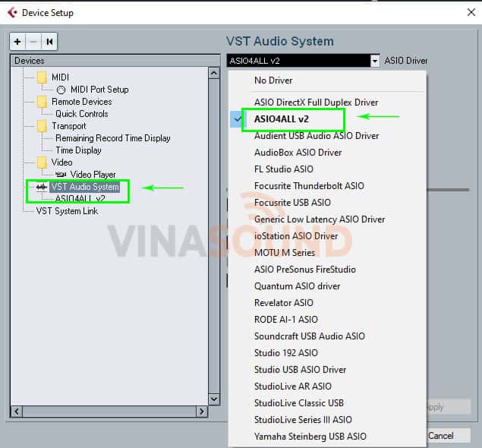The width and height of the screenshot is (482, 448).
Task: Click the reset skip-back icon button
Action: (x=49, y=42)
